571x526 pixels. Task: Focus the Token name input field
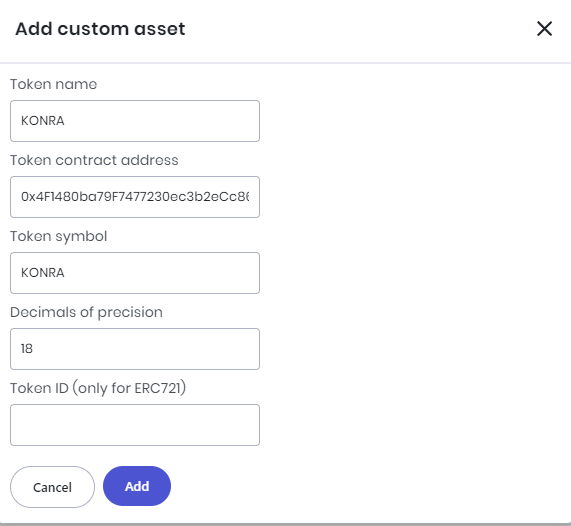point(135,121)
